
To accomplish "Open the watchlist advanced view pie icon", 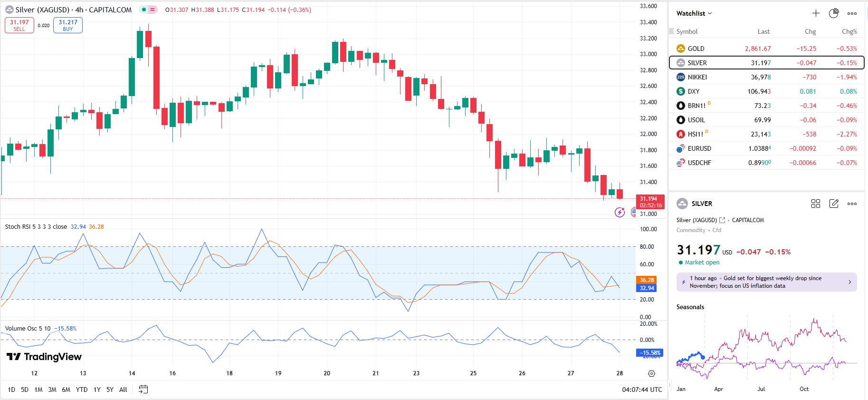I will click(834, 13).
